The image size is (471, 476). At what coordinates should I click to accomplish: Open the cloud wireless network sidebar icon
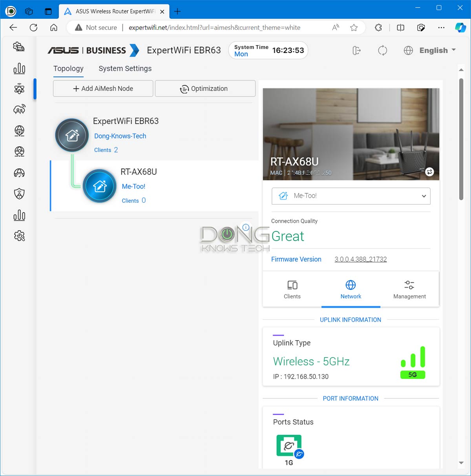point(19,109)
